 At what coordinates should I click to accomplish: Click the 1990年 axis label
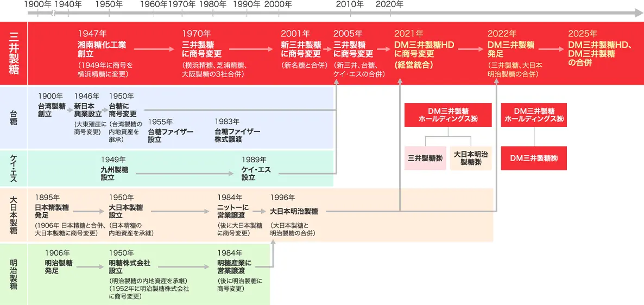(247, 4)
